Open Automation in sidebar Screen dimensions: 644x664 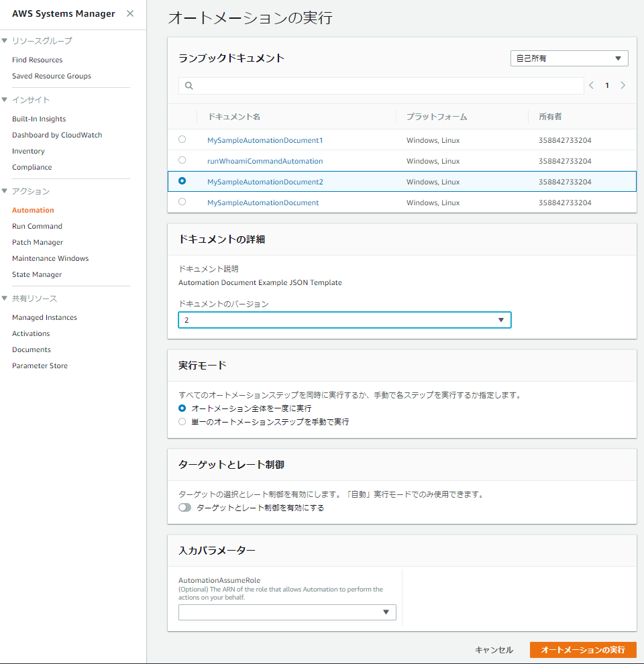click(33, 210)
